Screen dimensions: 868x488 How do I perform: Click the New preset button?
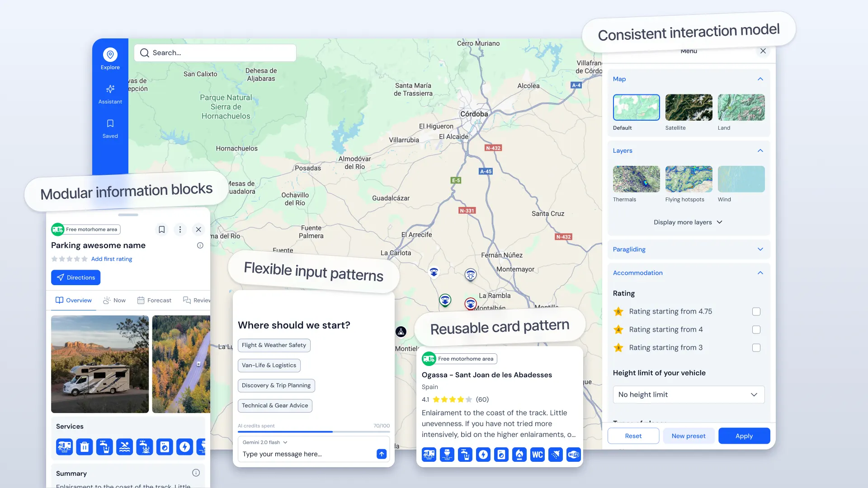point(689,436)
